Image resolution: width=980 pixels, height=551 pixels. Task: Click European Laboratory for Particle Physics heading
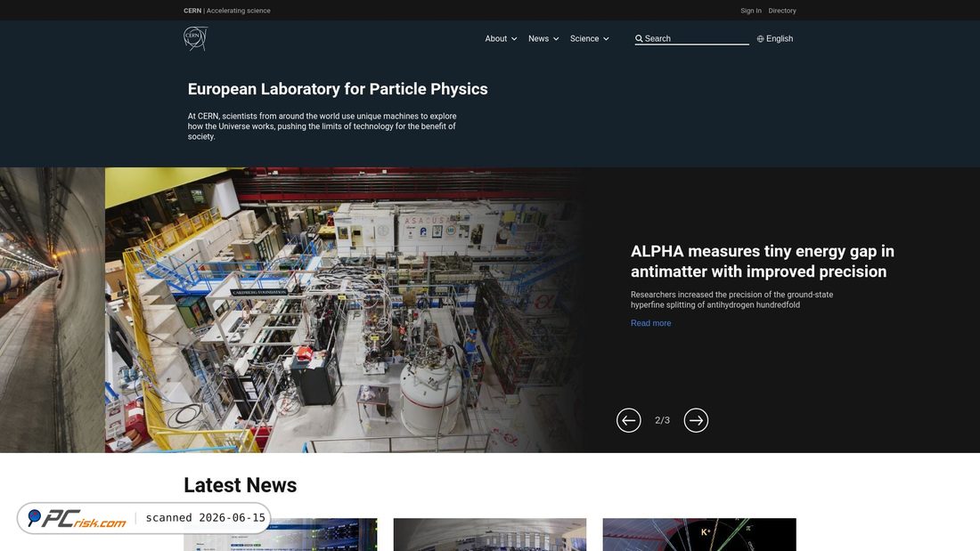[338, 89]
